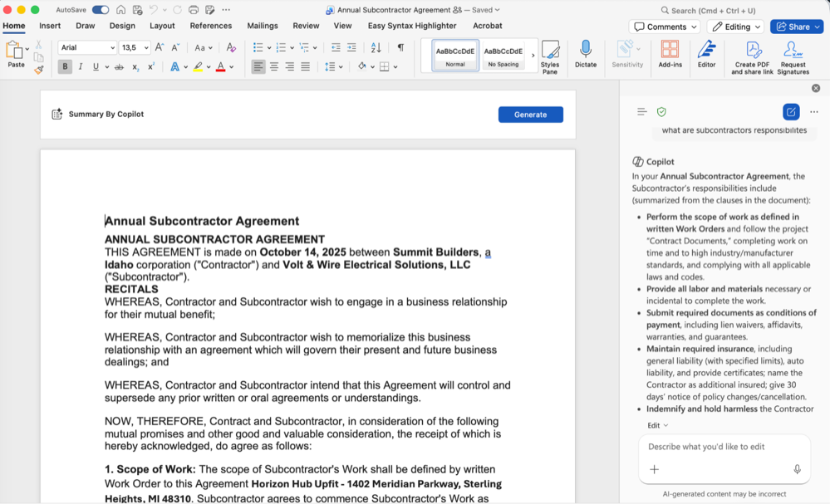This screenshot has width=830, height=504.
Task: Open the Insert tab
Action: coord(50,26)
